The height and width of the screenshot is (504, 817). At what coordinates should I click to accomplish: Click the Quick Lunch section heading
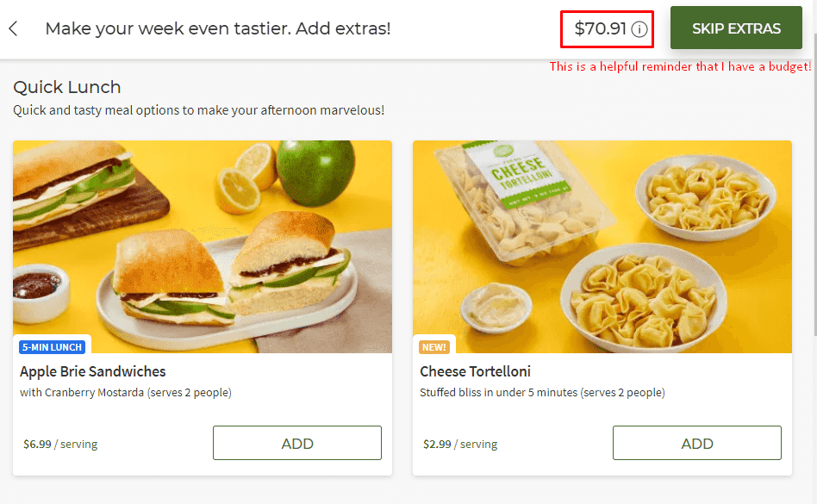pos(67,87)
